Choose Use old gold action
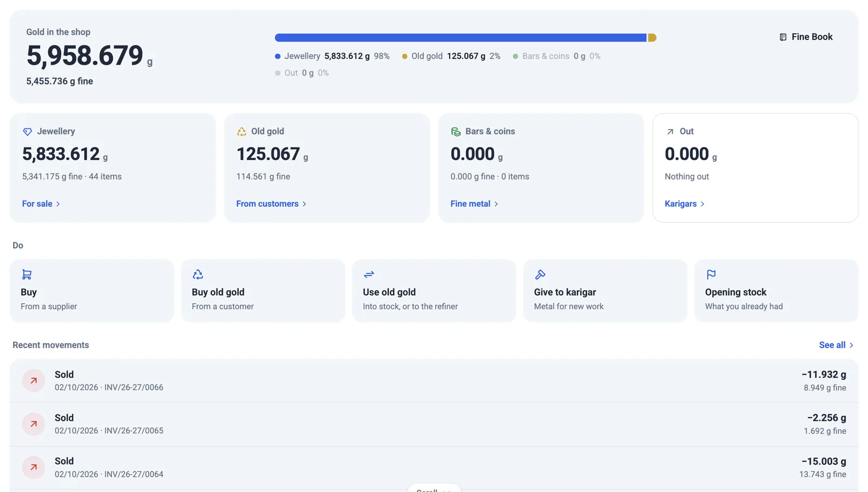The height and width of the screenshot is (492, 868). coord(434,291)
